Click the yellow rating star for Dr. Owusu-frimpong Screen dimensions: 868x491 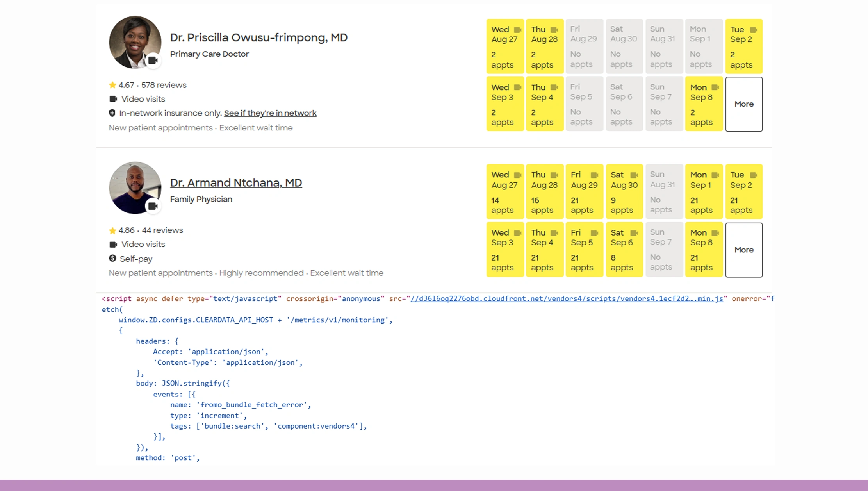112,84
